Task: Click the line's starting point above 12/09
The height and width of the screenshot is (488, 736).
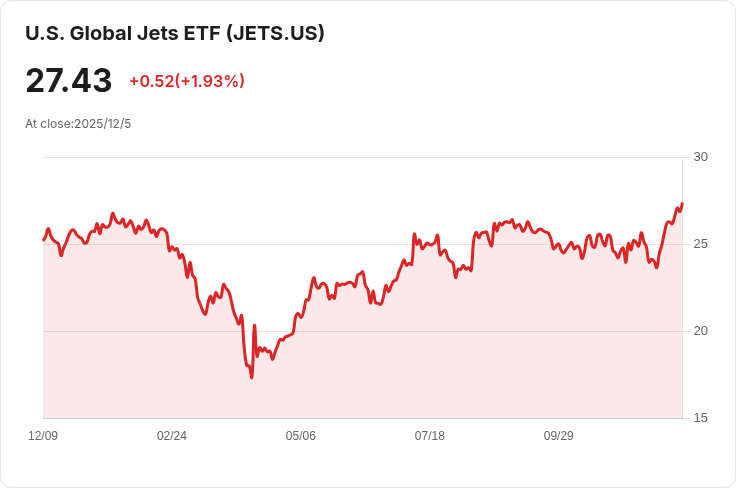Action: pyautogui.click(x=44, y=240)
